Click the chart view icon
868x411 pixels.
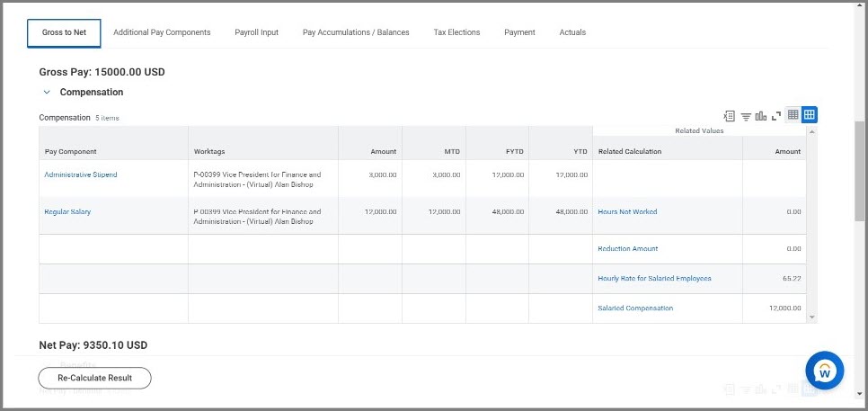click(761, 115)
